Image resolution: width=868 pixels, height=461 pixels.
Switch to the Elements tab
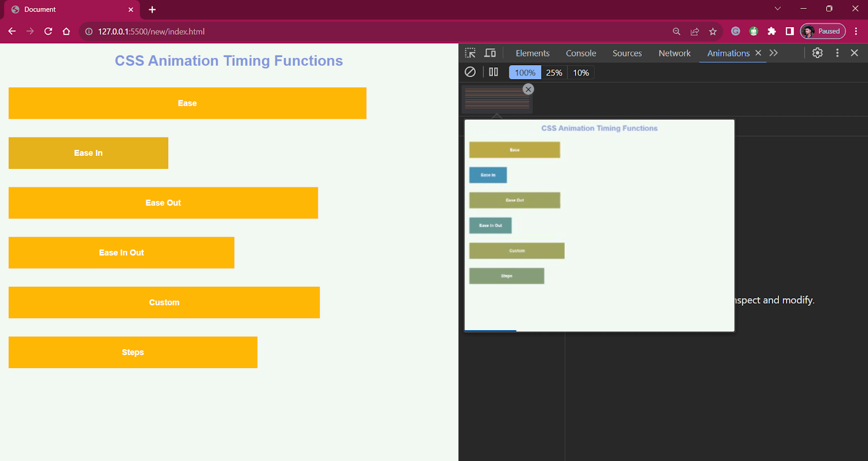point(532,53)
